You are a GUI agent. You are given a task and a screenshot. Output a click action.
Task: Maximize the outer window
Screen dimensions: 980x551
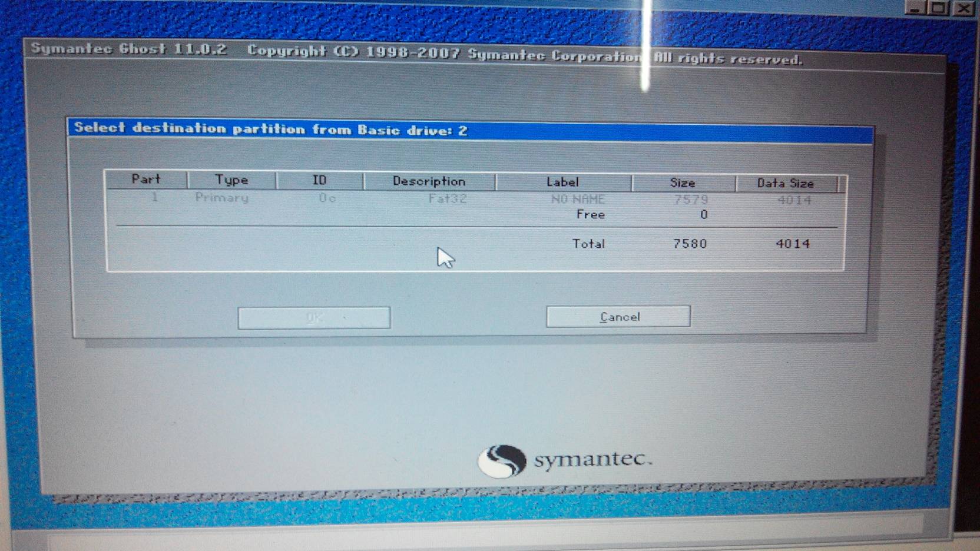[x=939, y=8]
